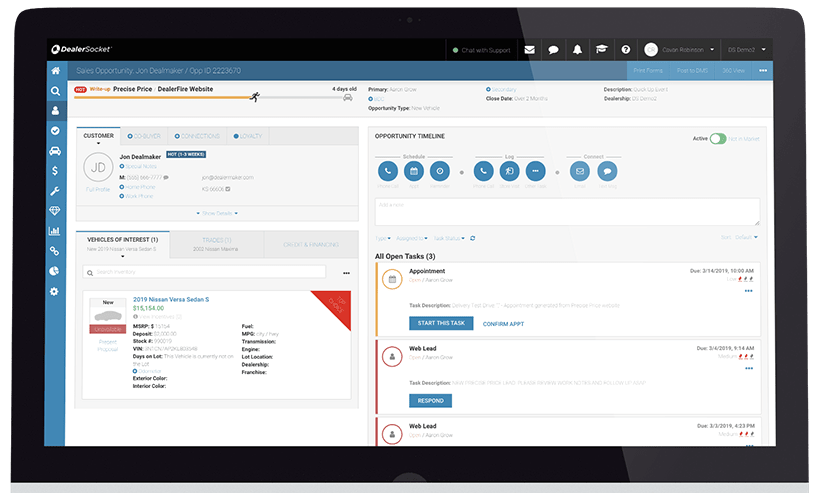Log an Other Task
Viewport: 819px width, 493px height.
coord(535,171)
